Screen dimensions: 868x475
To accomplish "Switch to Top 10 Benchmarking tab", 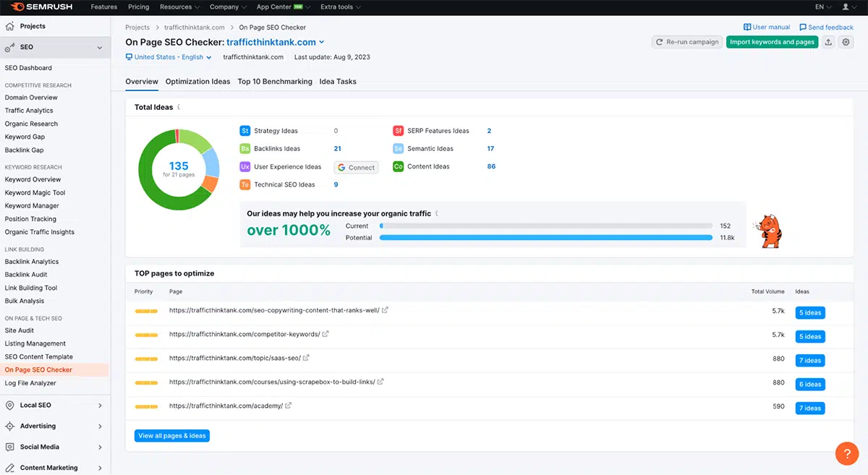I will click(x=275, y=82).
